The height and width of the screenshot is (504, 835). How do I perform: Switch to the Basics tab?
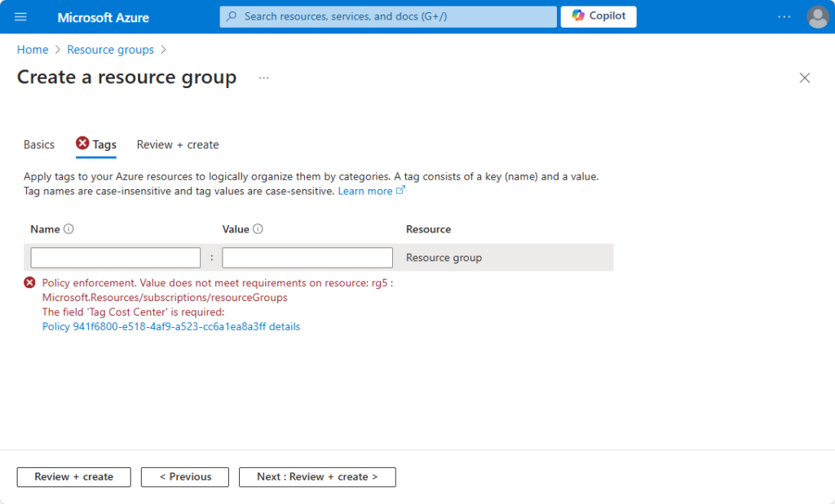coord(38,144)
